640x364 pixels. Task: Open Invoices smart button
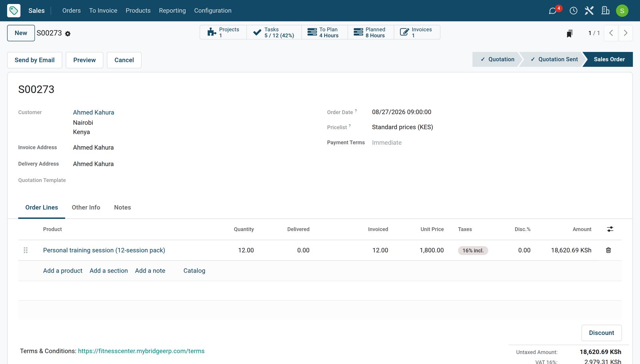(417, 32)
